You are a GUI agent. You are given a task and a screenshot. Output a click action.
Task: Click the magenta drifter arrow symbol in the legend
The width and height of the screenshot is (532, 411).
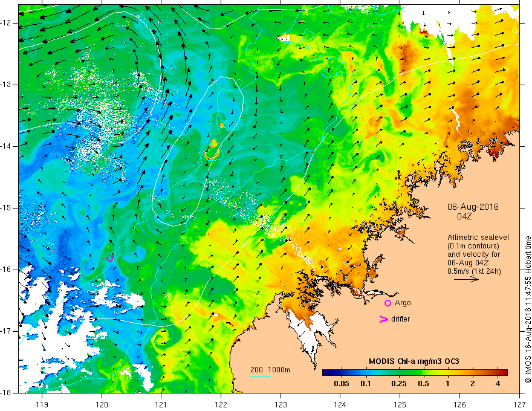tap(383, 319)
